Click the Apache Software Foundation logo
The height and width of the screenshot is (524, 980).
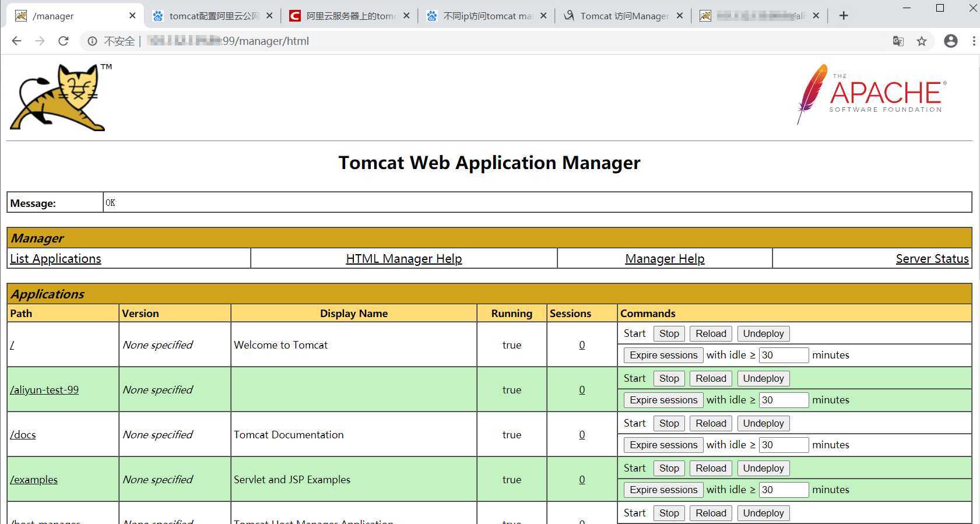pos(871,94)
